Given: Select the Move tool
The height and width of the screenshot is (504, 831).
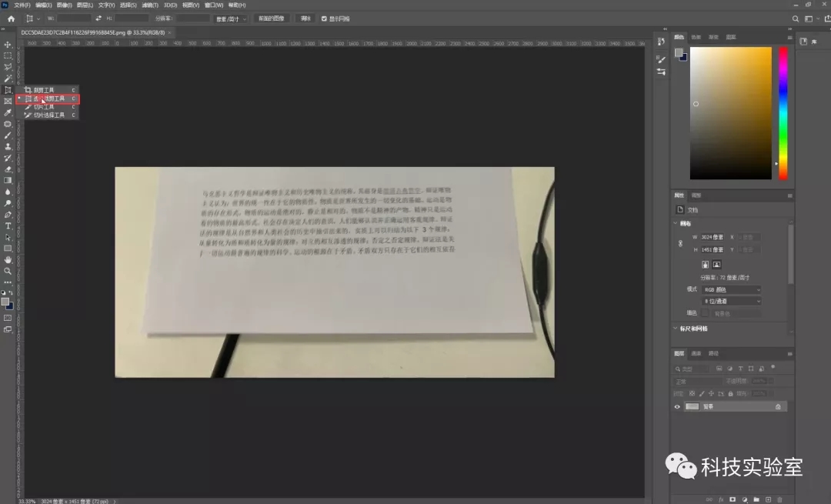Looking at the screenshot, I should point(8,45).
